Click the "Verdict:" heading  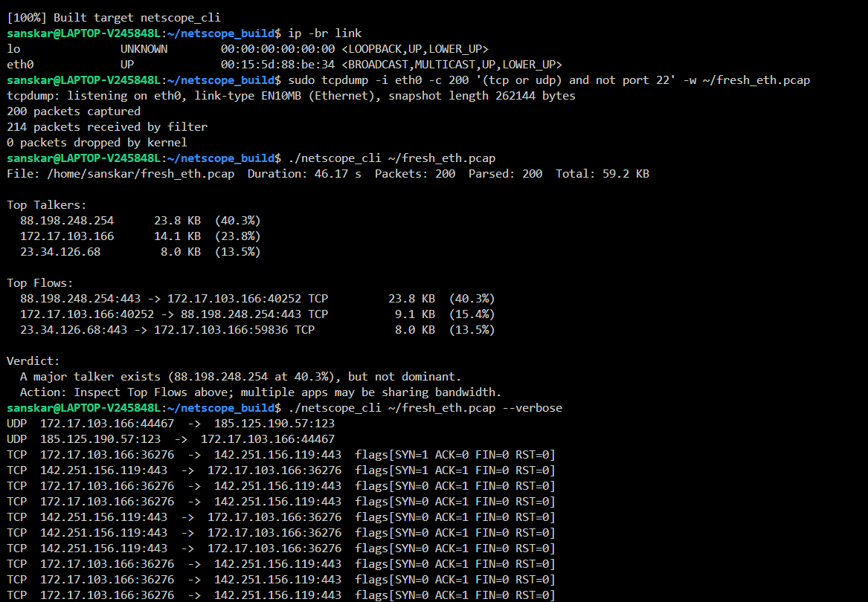click(33, 361)
